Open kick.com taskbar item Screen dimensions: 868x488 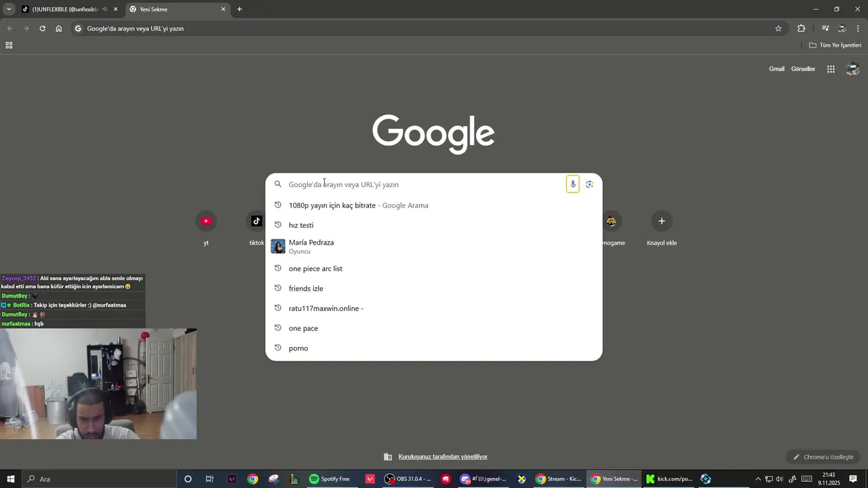coord(669,479)
